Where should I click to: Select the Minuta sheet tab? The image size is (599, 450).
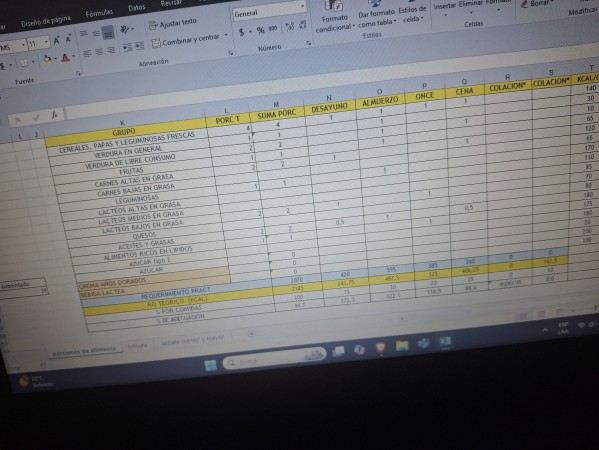pyautogui.click(x=137, y=346)
